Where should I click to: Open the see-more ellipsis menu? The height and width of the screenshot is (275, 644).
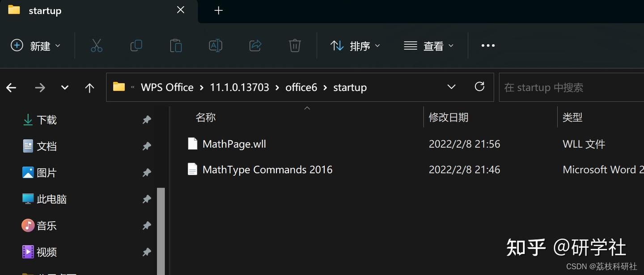(487, 45)
